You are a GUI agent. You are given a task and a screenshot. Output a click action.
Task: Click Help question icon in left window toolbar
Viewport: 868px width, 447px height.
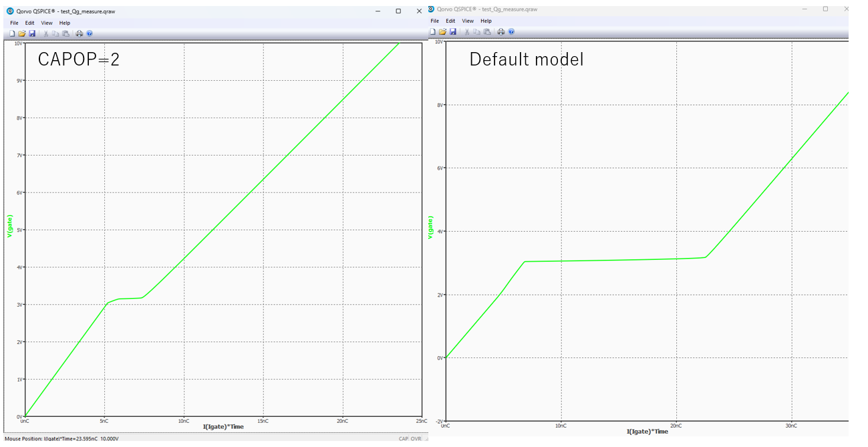pos(90,33)
